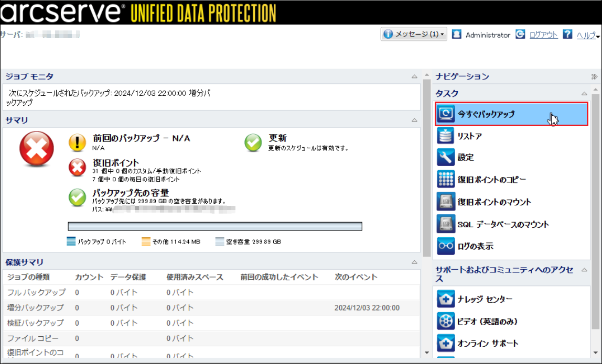Click the バックアップ先の容量 heading
The image size is (602, 364).
[x=131, y=193]
